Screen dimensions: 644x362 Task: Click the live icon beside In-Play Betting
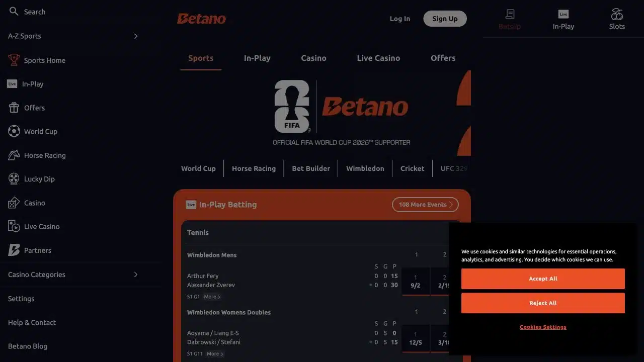pos(191,205)
